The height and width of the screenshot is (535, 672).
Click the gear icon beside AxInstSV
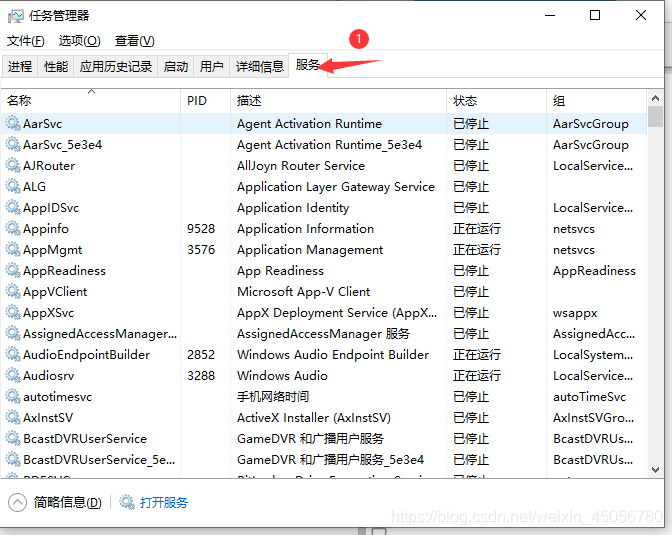(x=13, y=418)
